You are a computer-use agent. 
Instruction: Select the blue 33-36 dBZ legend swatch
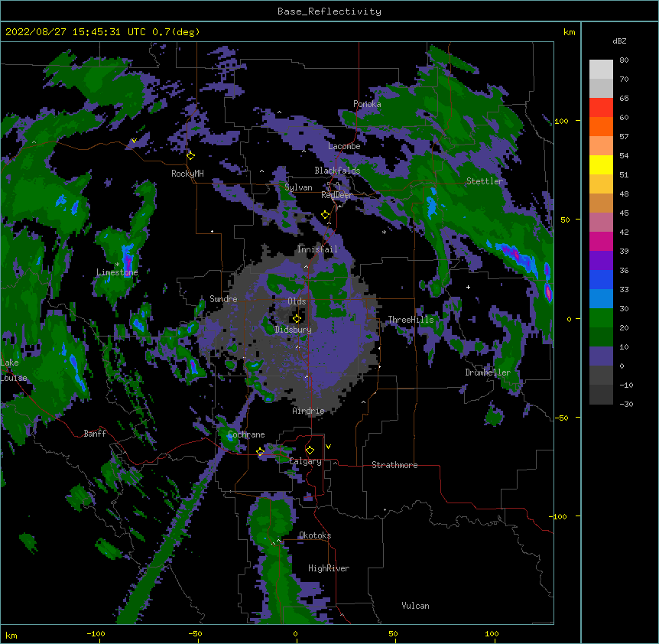[601, 279]
